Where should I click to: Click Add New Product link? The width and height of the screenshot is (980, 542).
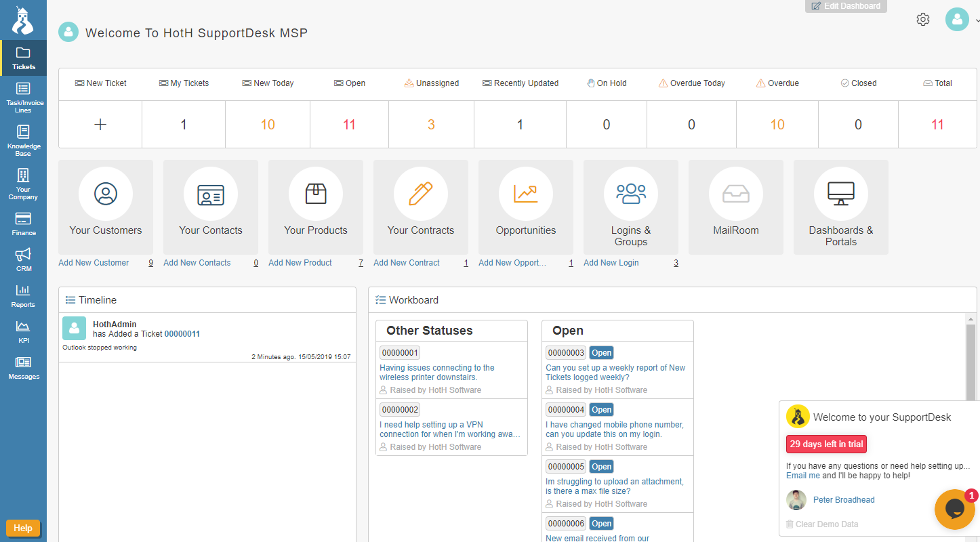pyautogui.click(x=300, y=263)
